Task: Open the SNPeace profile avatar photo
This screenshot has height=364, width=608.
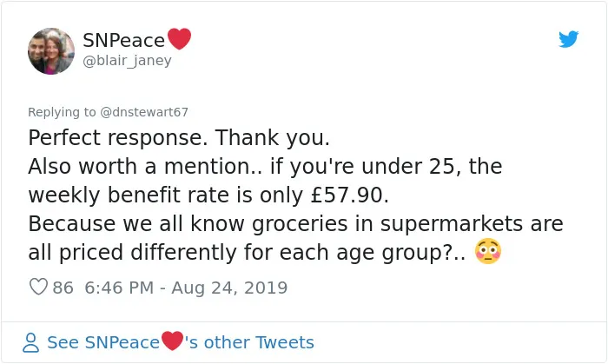Action: [51, 51]
